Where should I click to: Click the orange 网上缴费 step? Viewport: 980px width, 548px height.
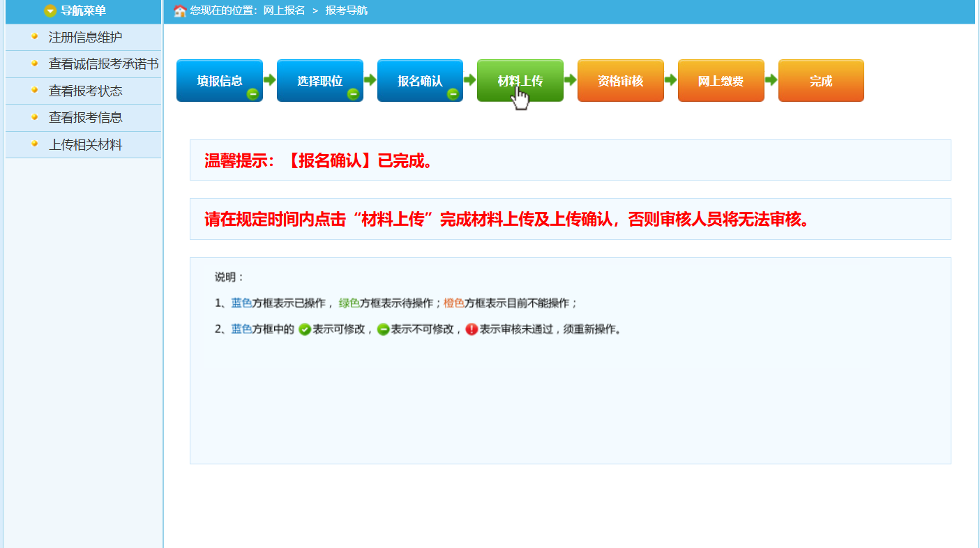pos(721,80)
